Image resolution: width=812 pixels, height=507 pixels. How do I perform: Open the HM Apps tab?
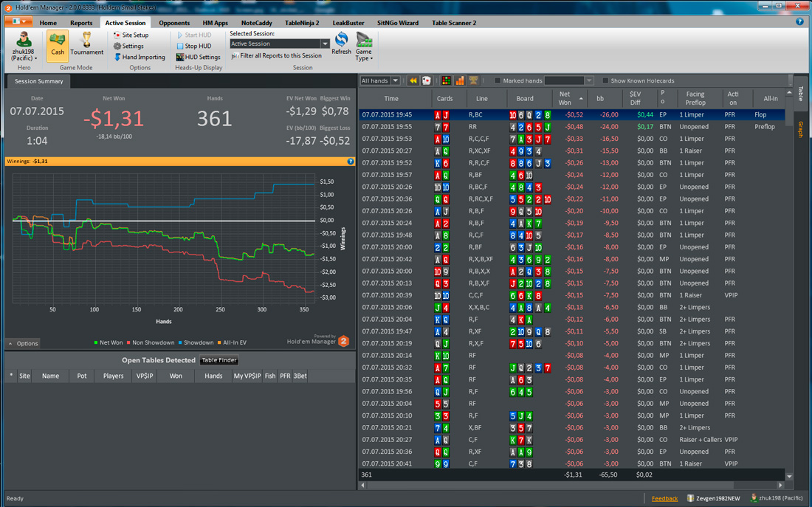click(215, 23)
